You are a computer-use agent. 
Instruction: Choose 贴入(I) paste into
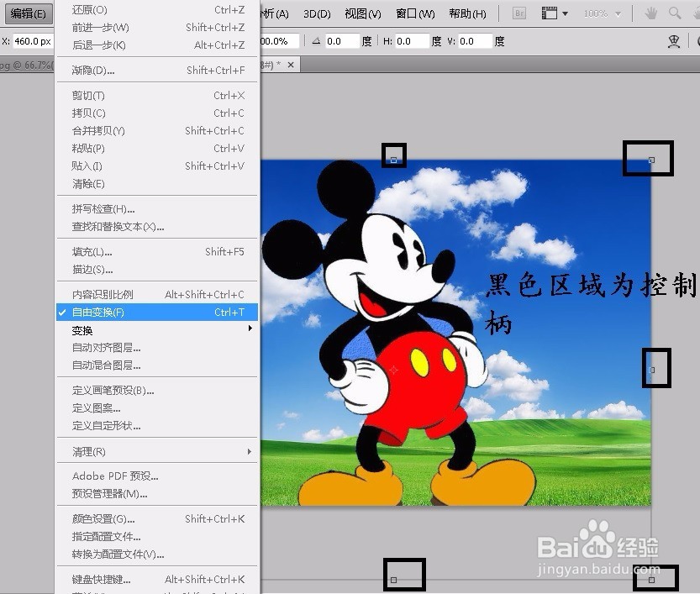pyautogui.click(x=157, y=166)
